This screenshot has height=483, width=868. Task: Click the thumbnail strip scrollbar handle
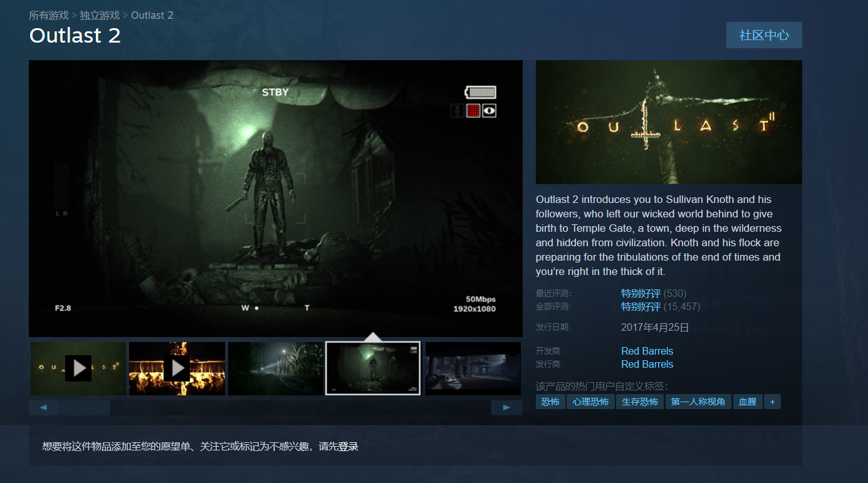click(85, 408)
